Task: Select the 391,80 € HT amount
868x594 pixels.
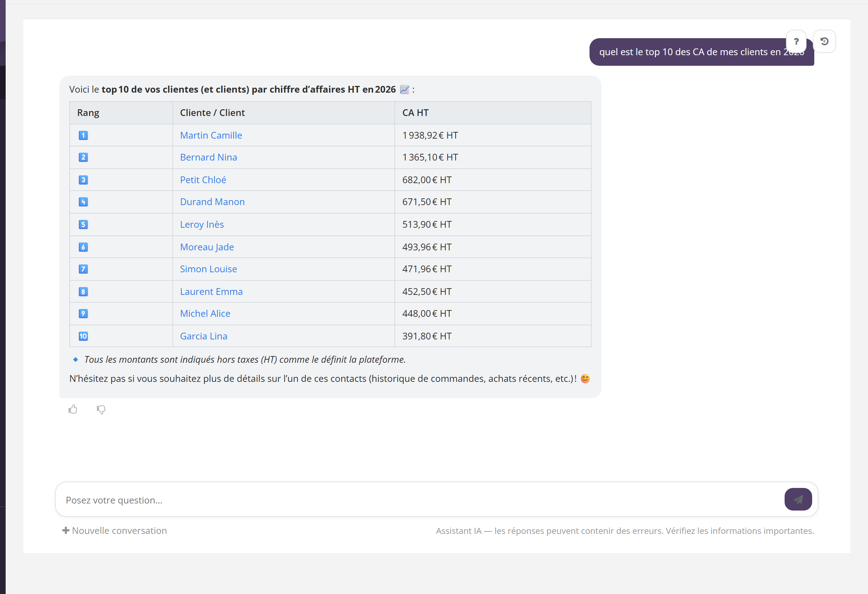Action: point(427,336)
